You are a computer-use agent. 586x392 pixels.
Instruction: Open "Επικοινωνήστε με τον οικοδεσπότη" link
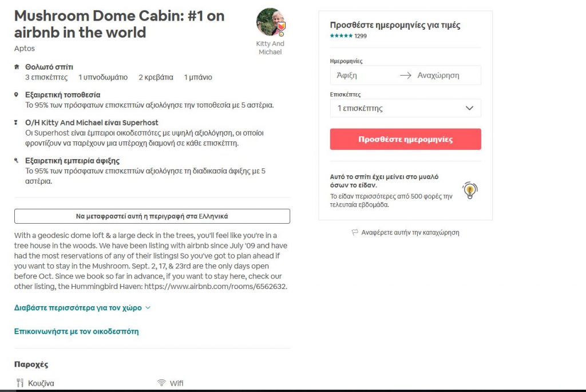tap(76, 331)
